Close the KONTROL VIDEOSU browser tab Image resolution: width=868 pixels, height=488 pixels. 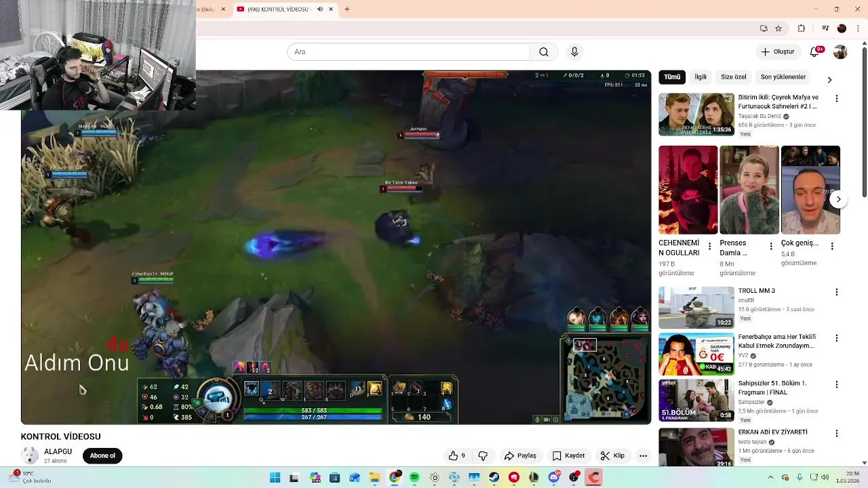[331, 9]
